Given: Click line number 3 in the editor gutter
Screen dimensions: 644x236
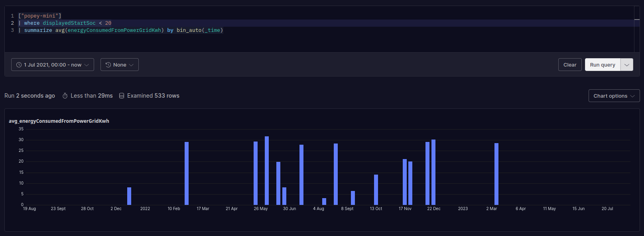Looking at the screenshot, I should [12, 30].
